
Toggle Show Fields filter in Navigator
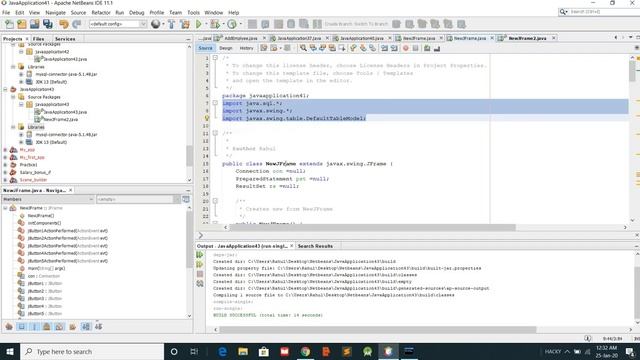point(22,327)
